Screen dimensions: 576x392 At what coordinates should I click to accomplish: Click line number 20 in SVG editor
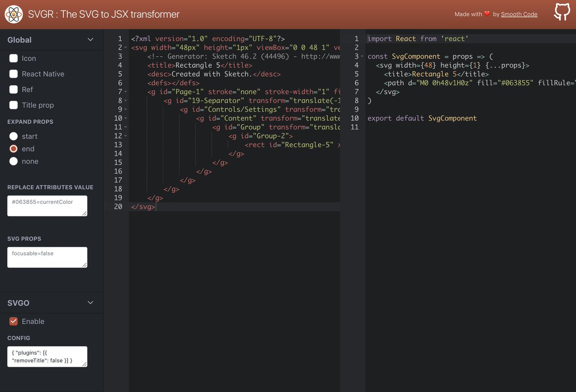(118, 206)
